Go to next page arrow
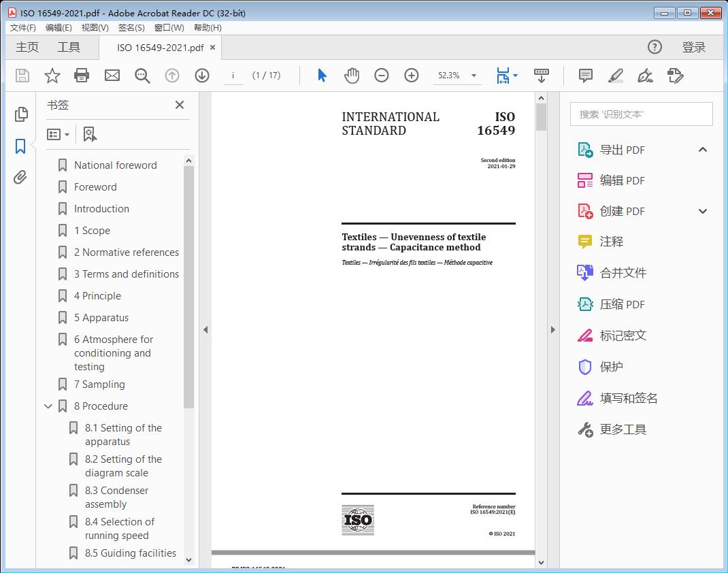 pyautogui.click(x=202, y=76)
